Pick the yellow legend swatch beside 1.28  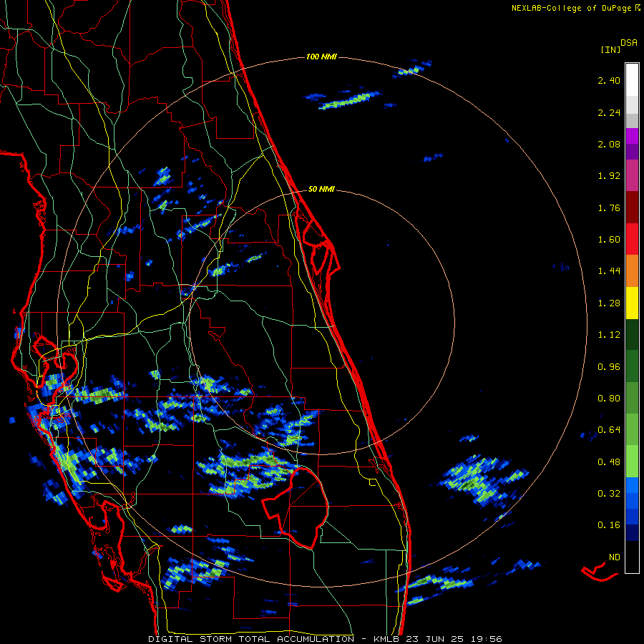click(632, 303)
